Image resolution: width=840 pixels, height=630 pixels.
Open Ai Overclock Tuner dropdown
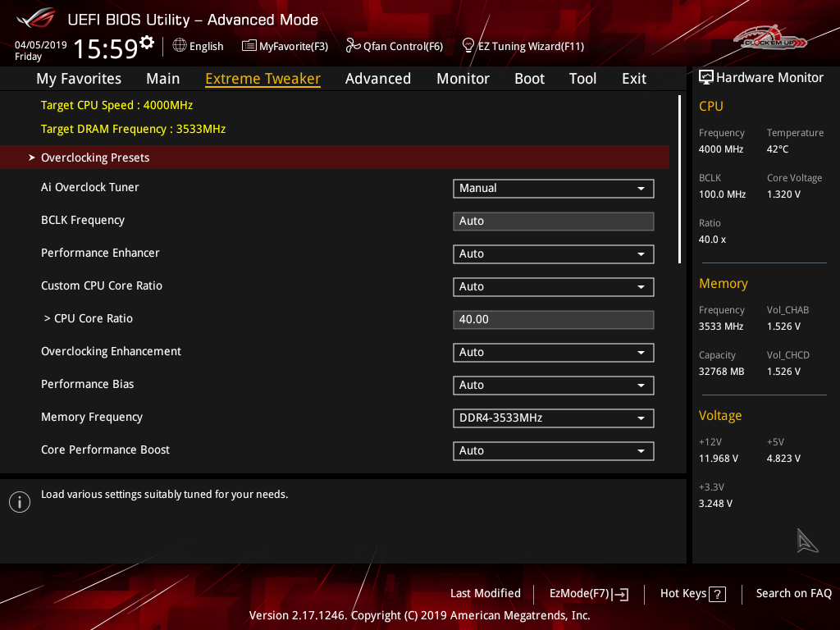tap(553, 188)
